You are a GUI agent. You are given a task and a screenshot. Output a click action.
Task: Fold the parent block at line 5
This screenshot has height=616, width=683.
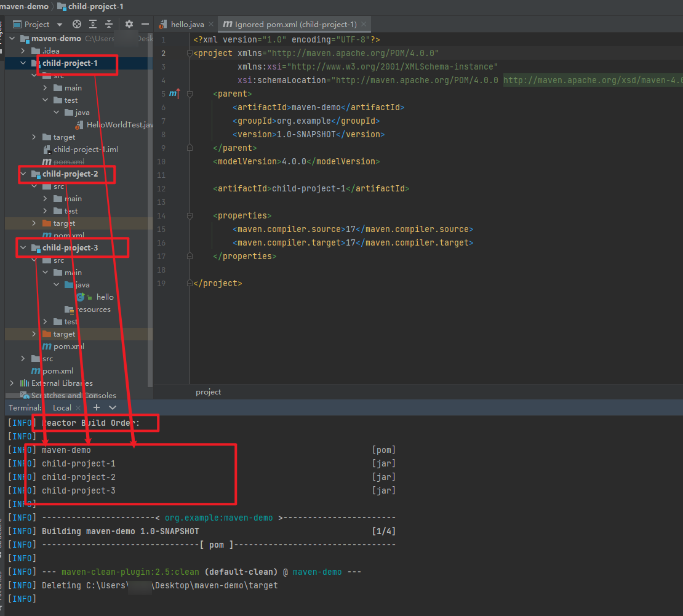[x=190, y=94]
